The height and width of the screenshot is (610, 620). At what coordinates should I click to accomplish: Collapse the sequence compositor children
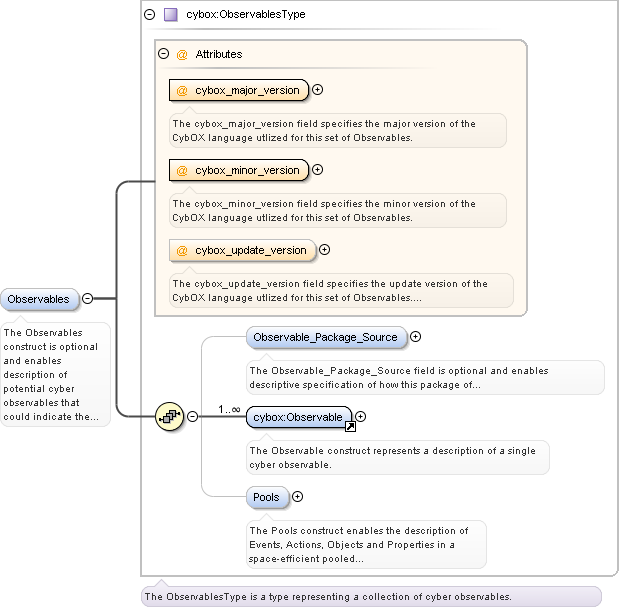tap(193, 416)
